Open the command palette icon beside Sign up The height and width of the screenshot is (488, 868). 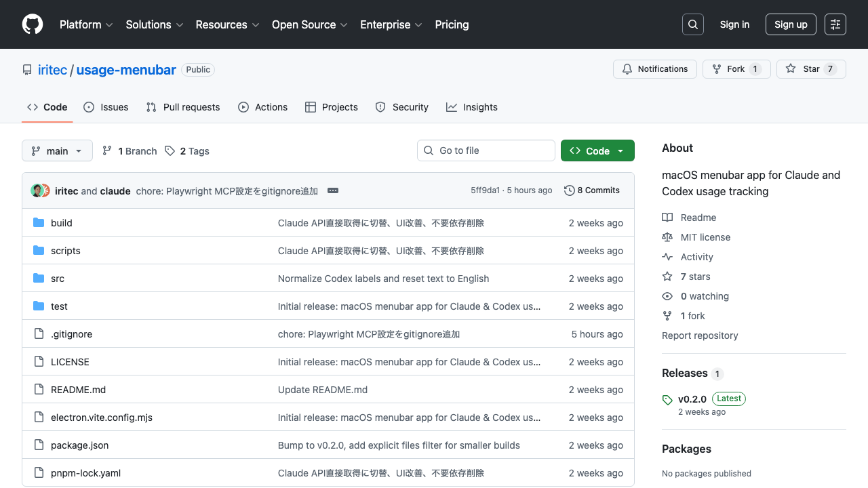click(835, 24)
